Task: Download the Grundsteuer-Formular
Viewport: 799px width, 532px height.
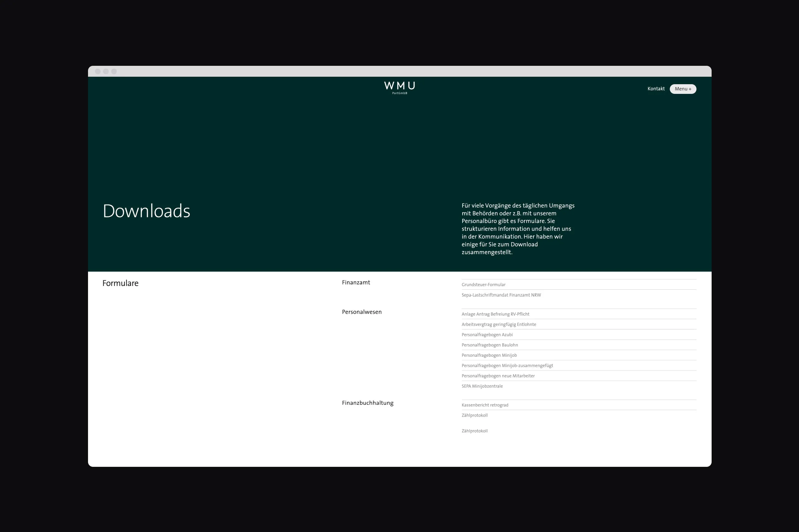Action: [483, 285]
